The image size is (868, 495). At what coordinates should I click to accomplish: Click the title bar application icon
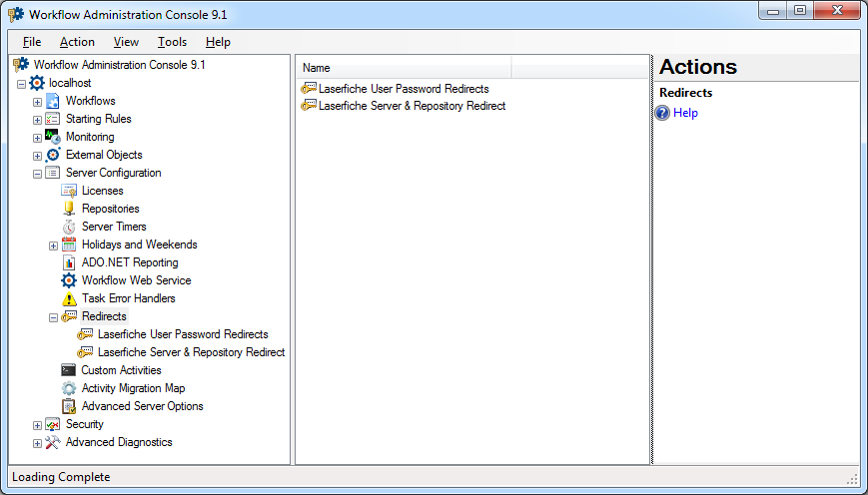point(16,14)
